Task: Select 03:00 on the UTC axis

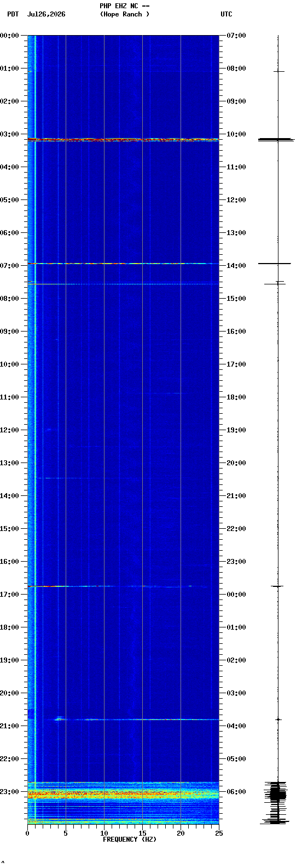Action: tap(236, 693)
